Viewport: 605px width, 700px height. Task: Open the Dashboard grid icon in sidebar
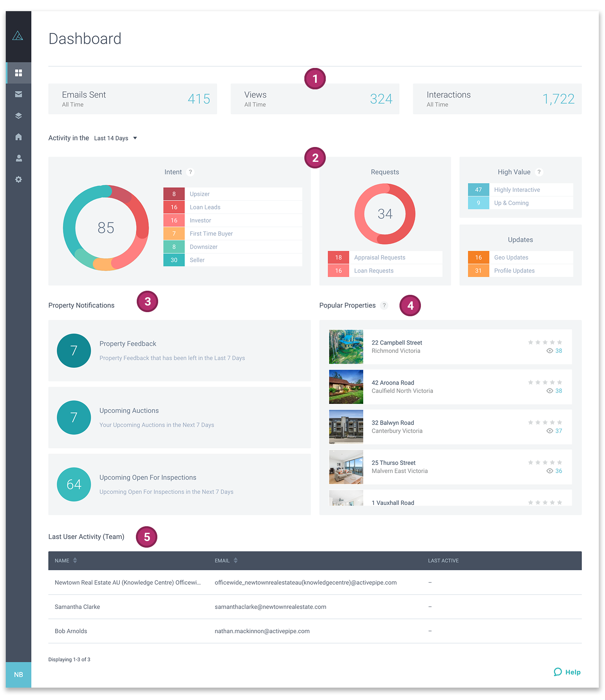[19, 73]
